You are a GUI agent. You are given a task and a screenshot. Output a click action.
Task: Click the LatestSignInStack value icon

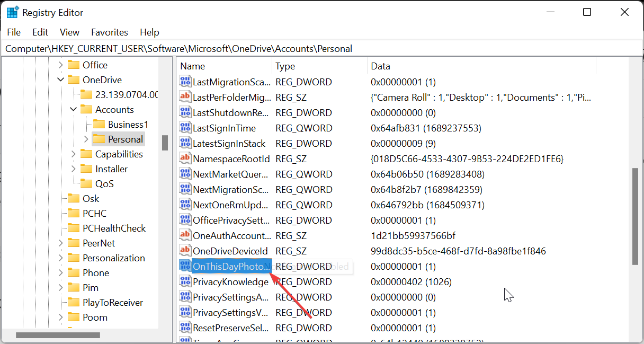185,144
